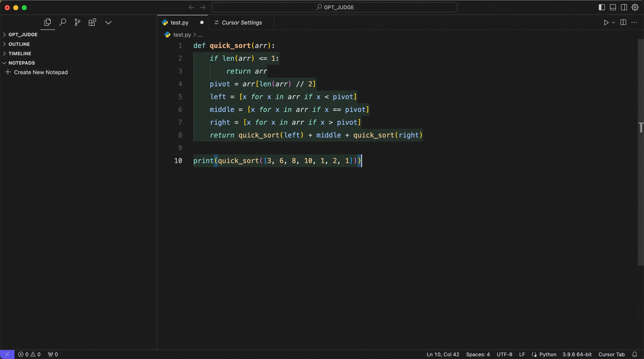The height and width of the screenshot is (359, 644).
Task: Change indentation via Spaces: 4
Action: tap(478, 354)
